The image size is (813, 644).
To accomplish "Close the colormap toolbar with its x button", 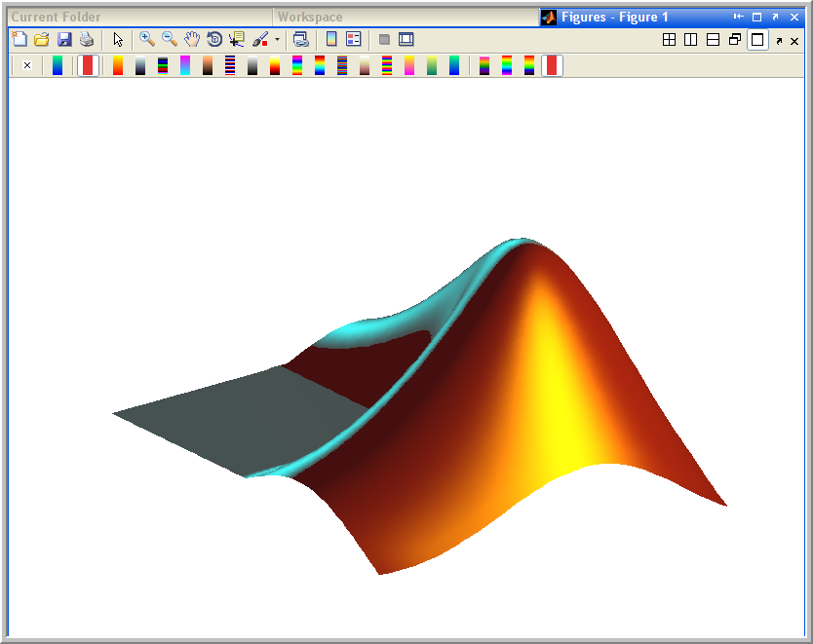I will click(26, 65).
